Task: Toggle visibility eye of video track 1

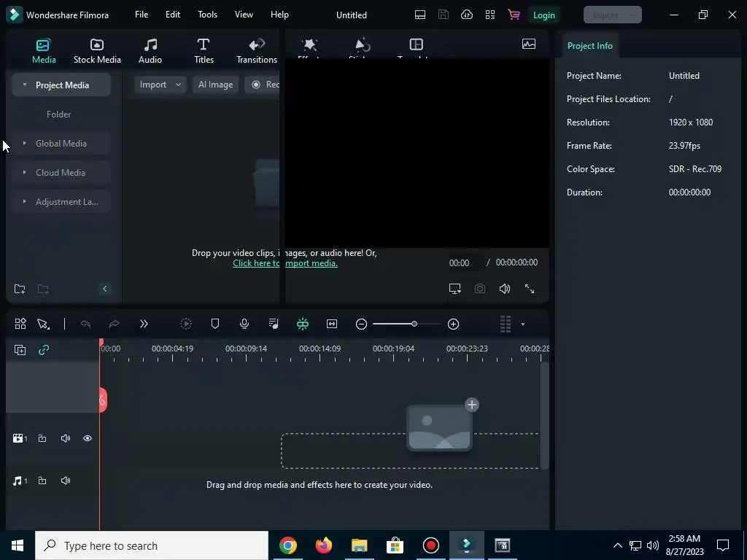Action: pos(88,438)
